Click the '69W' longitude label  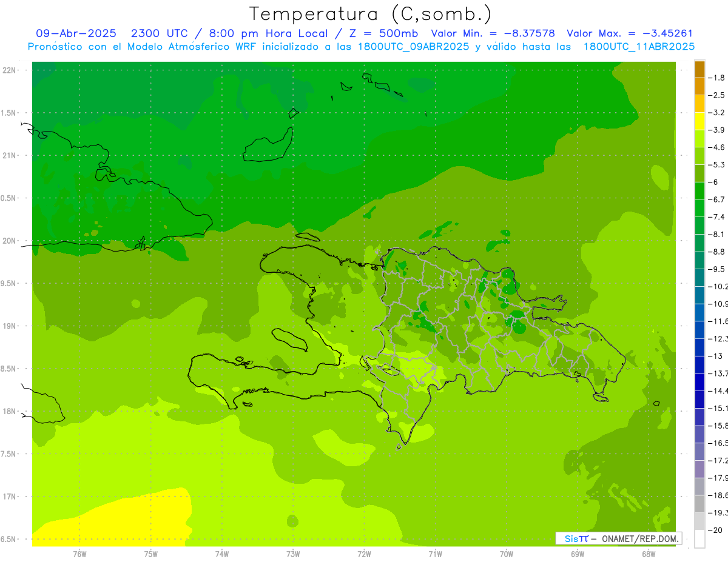(578, 554)
